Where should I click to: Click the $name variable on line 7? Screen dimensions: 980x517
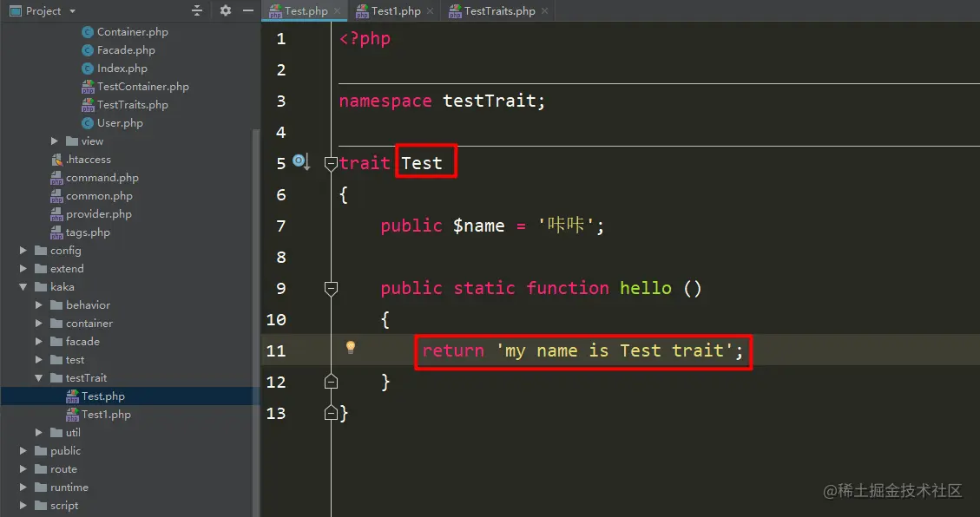click(x=479, y=226)
